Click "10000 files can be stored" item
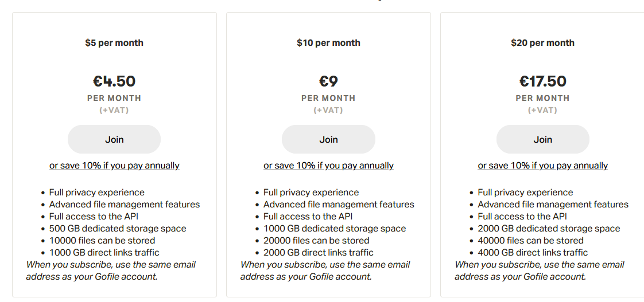 tap(102, 241)
